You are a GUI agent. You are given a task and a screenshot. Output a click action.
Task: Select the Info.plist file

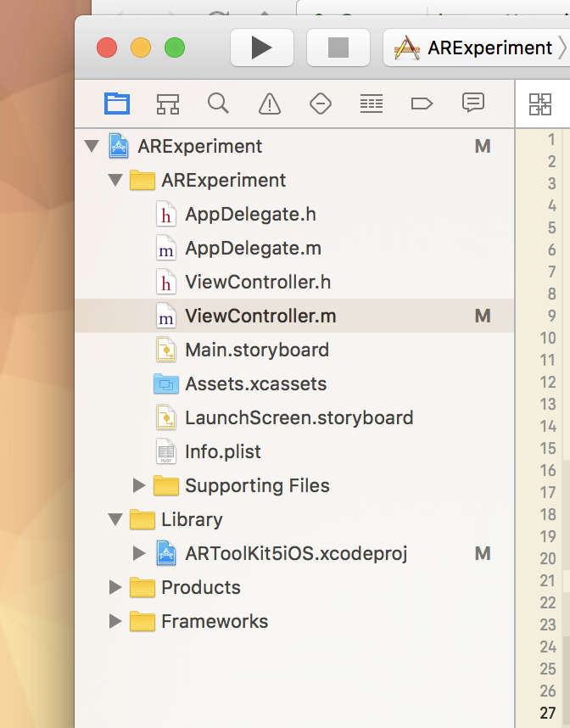(223, 451)
